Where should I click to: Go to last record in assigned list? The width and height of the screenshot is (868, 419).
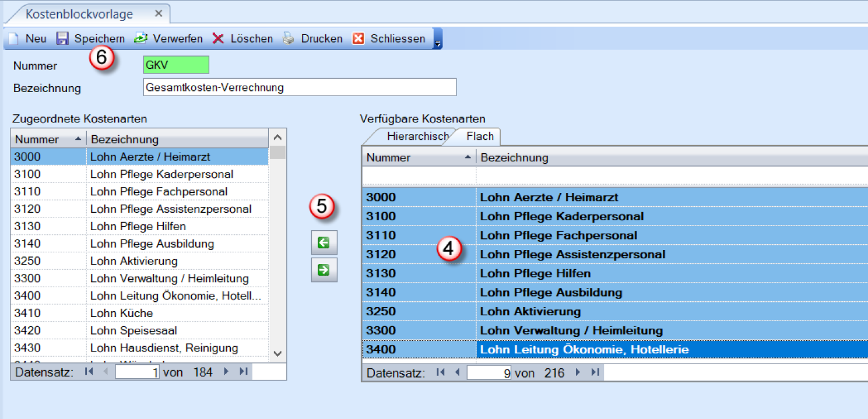243,372
